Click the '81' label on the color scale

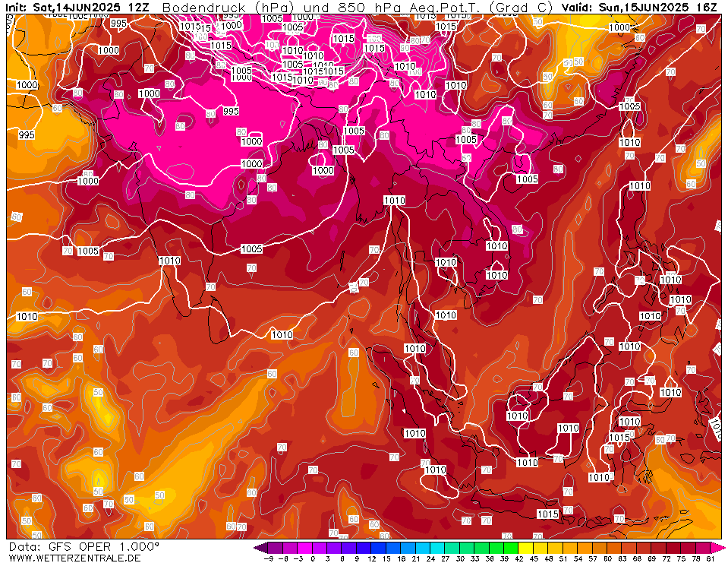(x=711, y=558)
